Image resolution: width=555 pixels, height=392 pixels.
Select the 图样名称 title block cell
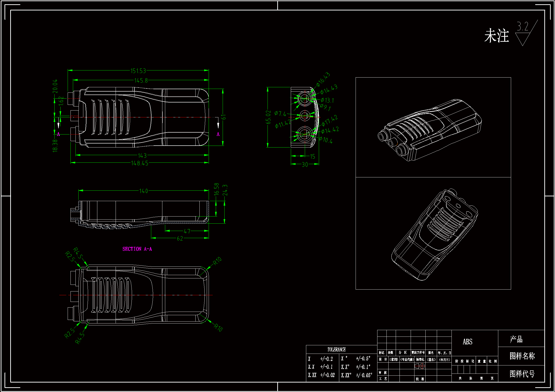(x=522, y=355)
